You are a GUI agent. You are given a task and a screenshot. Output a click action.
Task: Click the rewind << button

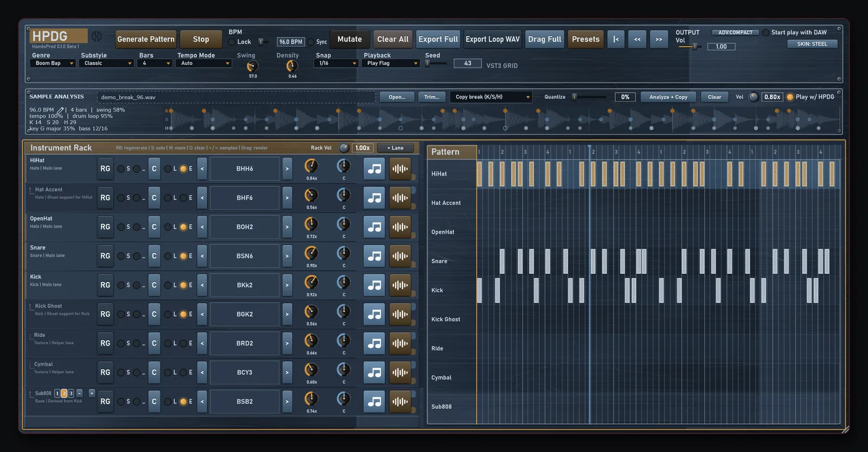(637, 39)
